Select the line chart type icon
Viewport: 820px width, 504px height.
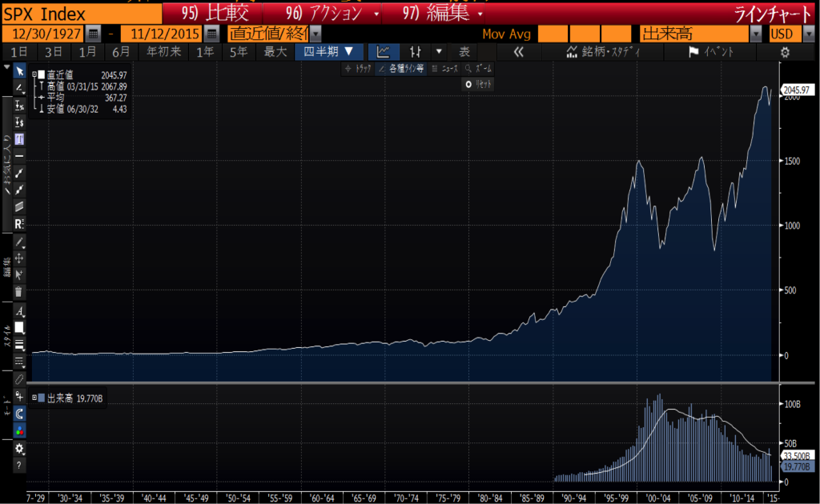tap(384, 52)
